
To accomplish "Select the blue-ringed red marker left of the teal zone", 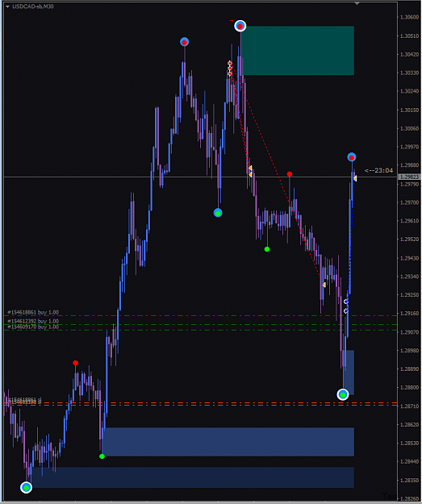I will (x=184, y=42).
